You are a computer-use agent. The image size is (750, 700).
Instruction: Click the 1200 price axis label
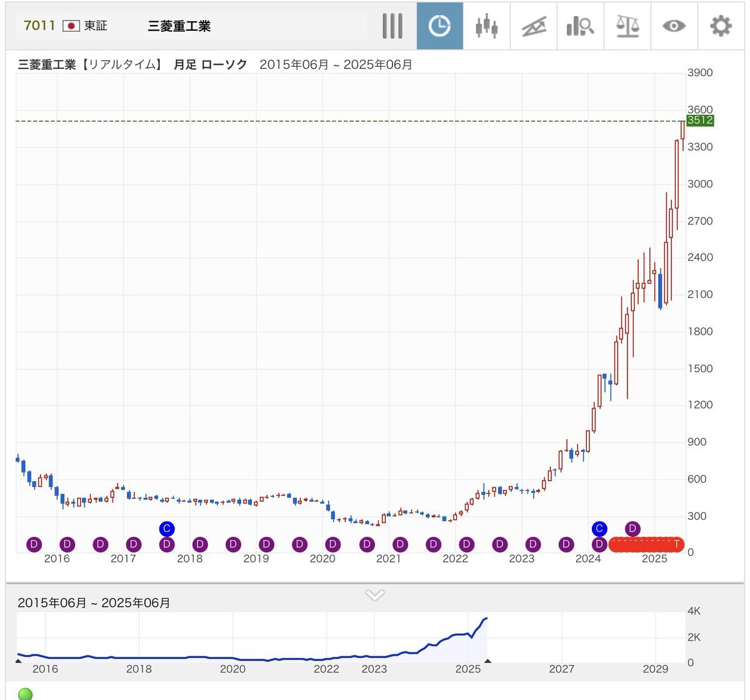pos(700,405)
